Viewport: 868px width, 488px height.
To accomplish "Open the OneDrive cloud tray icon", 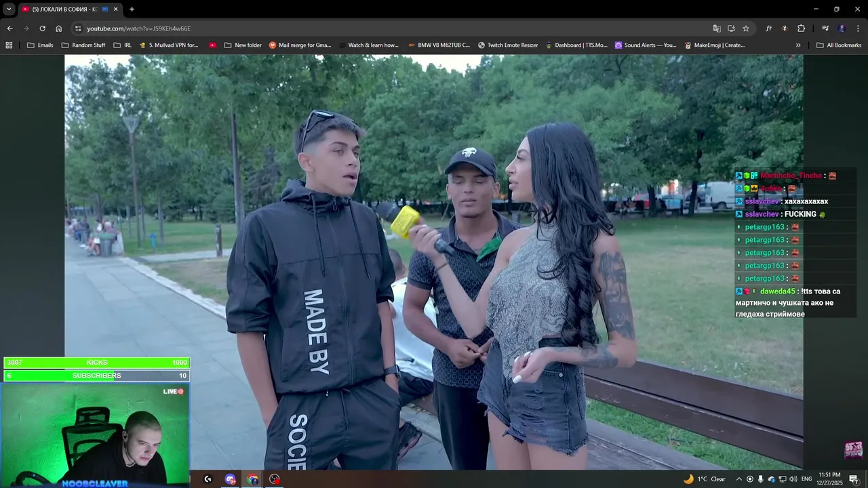I will click(772, 479).
